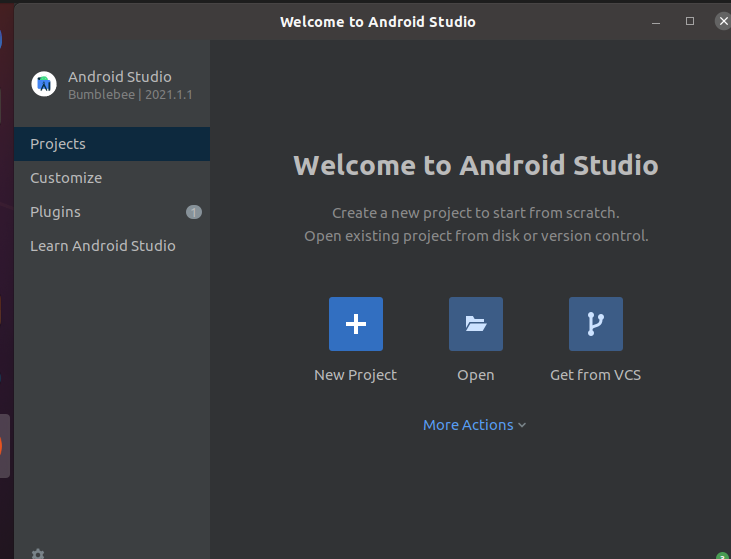
Task: Minimize the Welcome to Android Studio window
Action: [x=656, y=21]
